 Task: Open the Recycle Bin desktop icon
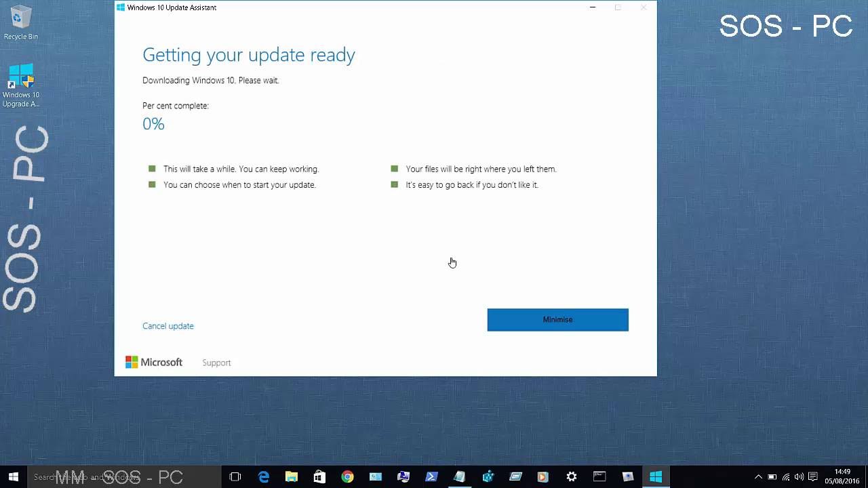21,24
